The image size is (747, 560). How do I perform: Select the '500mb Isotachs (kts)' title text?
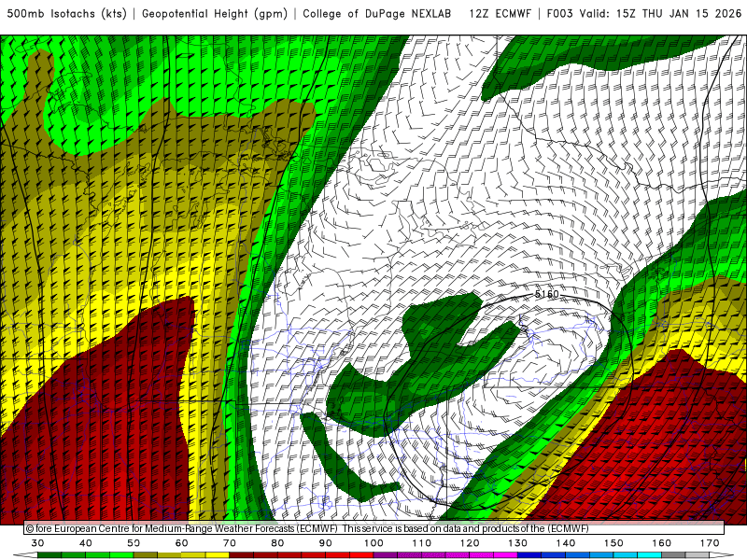click(x=66, y=14)
